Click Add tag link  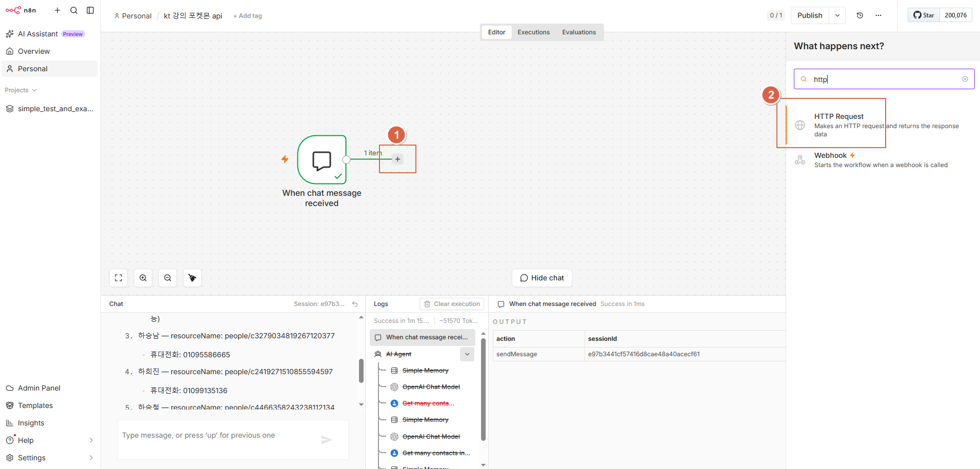click(248, 16)
